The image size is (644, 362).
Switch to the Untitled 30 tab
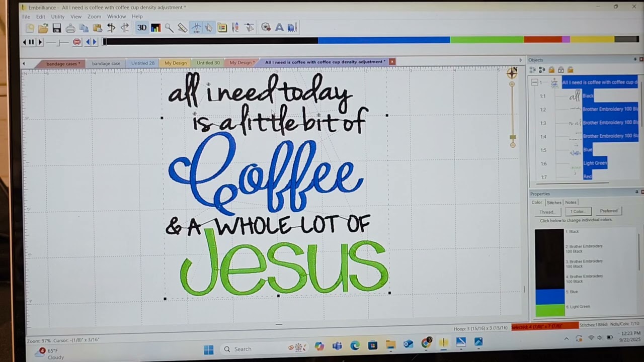click(208, 63)
